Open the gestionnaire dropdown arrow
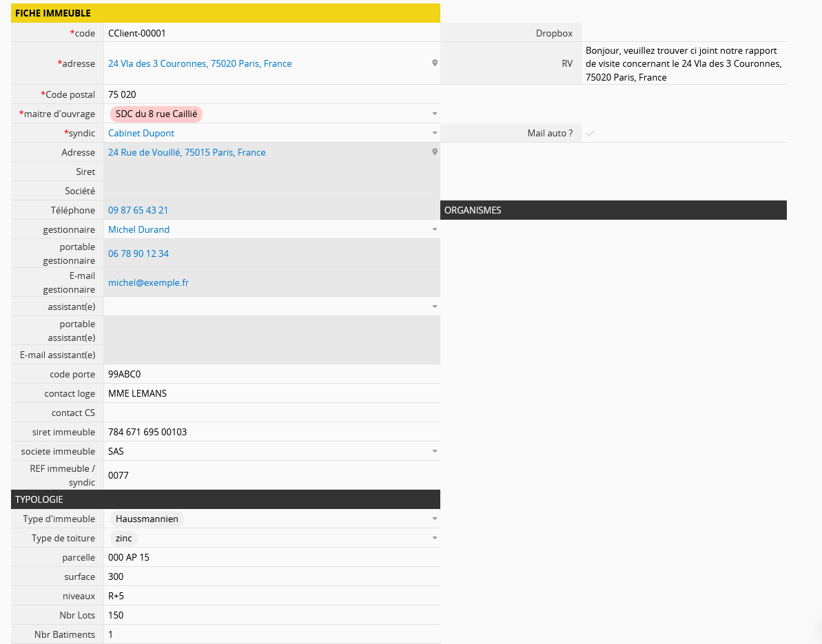 (x=434, y=229)
